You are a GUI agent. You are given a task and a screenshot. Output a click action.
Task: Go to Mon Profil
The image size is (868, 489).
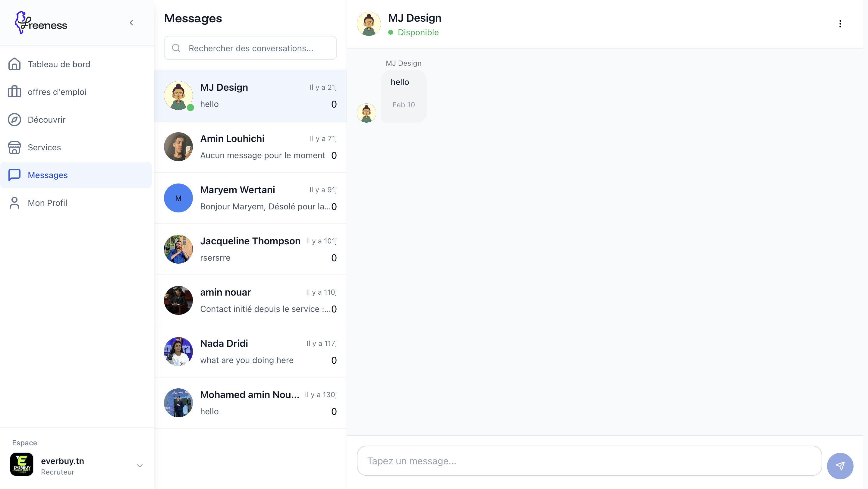click(x=47, y=203)
